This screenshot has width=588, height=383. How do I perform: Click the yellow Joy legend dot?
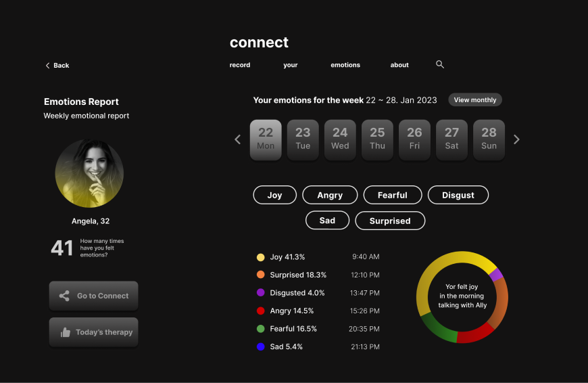pyautogui.click(x=260, y=257)
